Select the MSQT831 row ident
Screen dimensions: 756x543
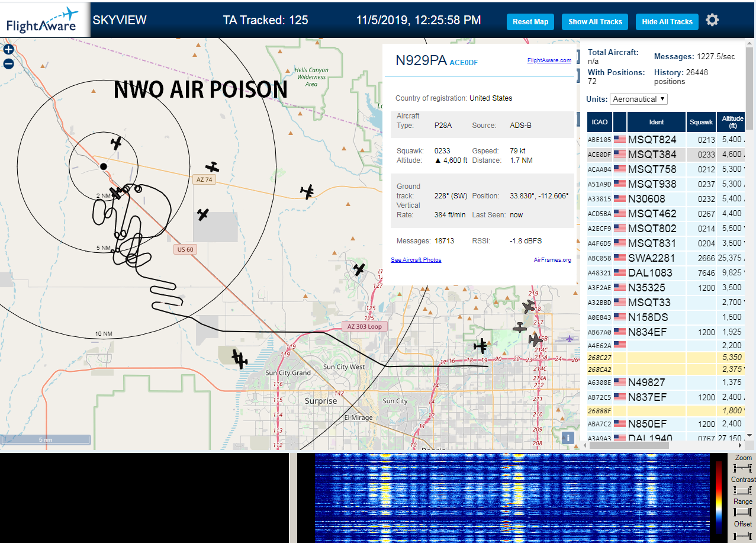click(x=652, y=243)
